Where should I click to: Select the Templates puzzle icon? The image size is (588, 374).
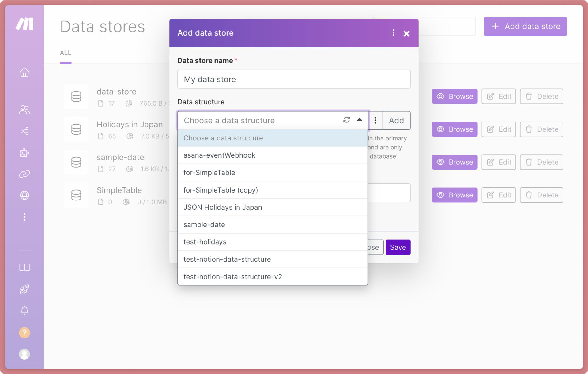(x=24, y=153)
